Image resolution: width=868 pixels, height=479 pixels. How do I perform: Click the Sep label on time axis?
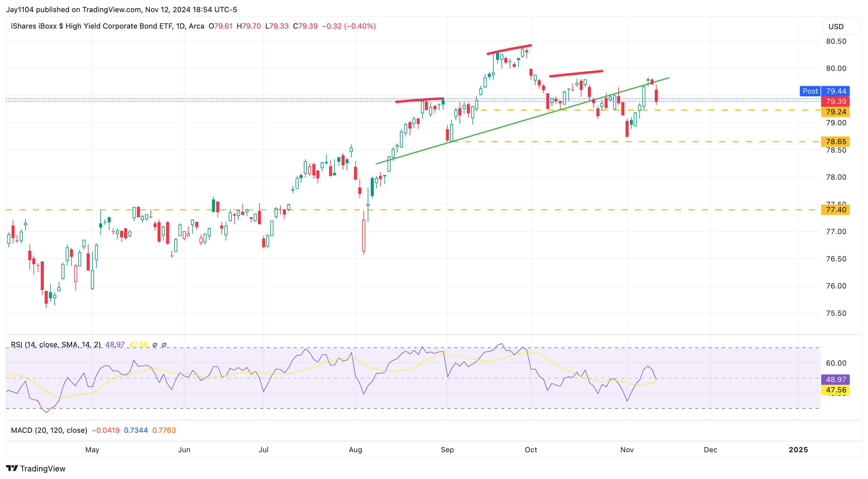447,450
